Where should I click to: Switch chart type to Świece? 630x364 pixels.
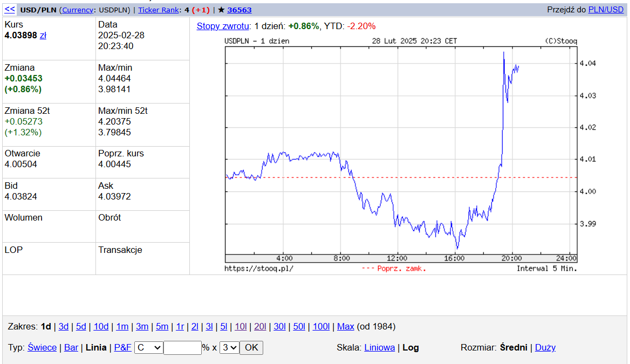pos(42,347)
